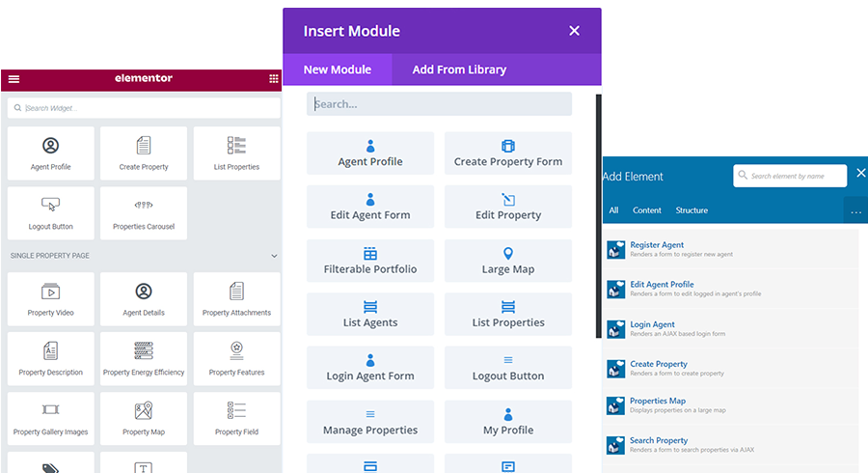Open the Elementor hamburger menu
The image size is (868, 473).
14,79
